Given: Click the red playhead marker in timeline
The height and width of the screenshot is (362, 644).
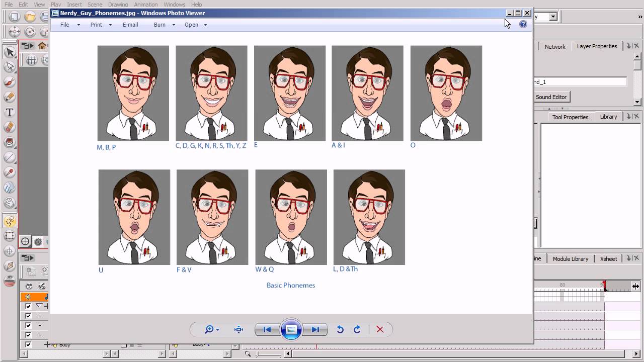Looking at the screenshot, I should click(x=605, y=286).
